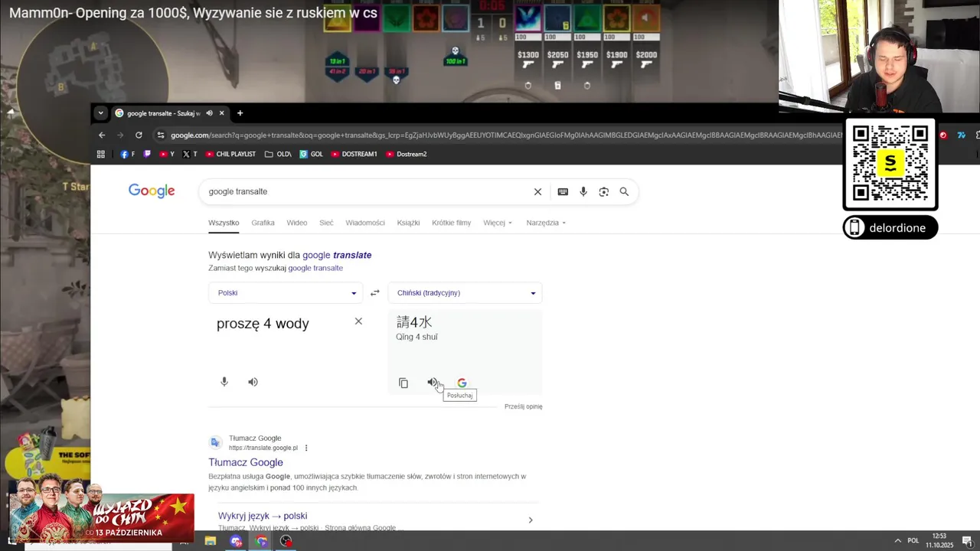Listen to the Chinese translation (Posłuchaj)
980x551 pixels.
click(433, 383)
